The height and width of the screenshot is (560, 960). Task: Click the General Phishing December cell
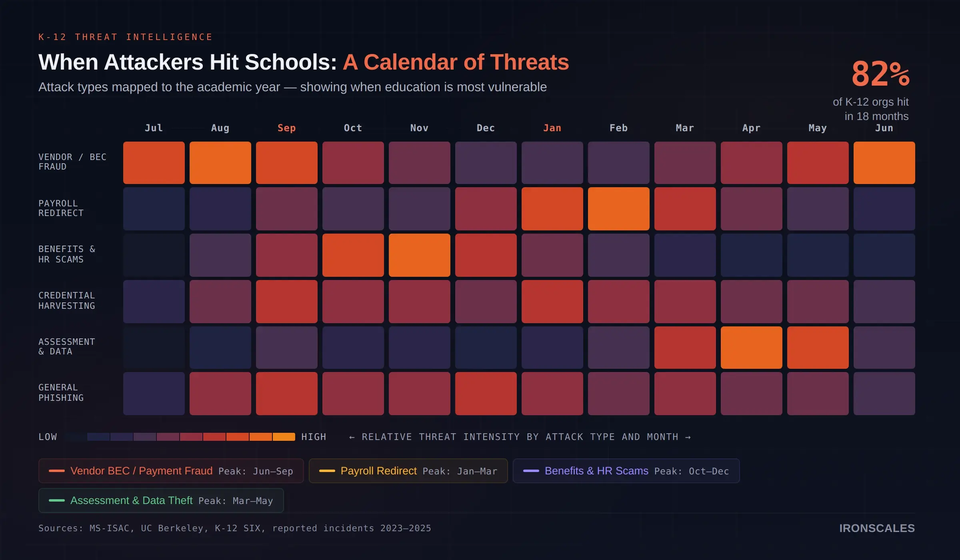(486, 394)
